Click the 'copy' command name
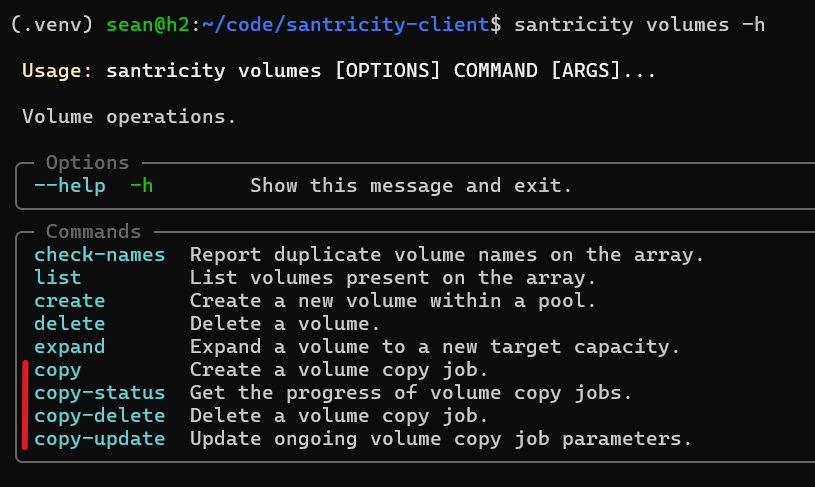 [58, 370]
